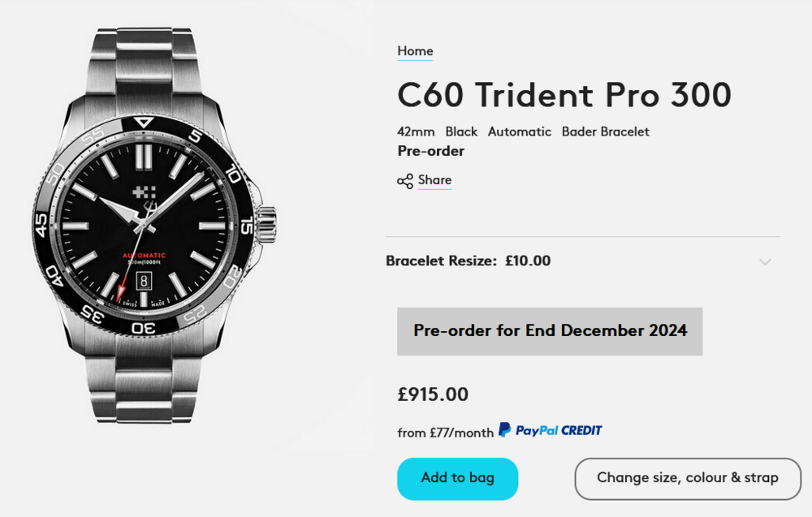The width and height of the screenshot is (812, 517).
Task: Click Change size, colour & strap
Action: tap(687, 478)
